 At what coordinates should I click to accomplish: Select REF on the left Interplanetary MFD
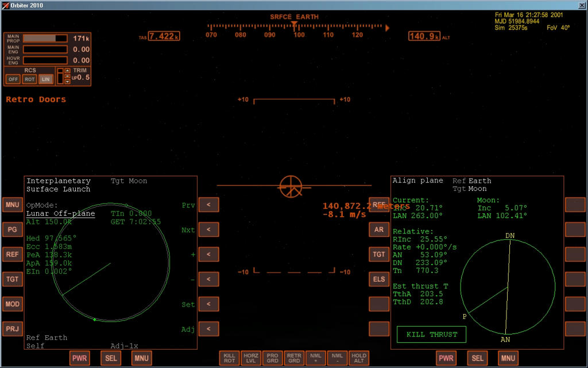click(13, 254)
